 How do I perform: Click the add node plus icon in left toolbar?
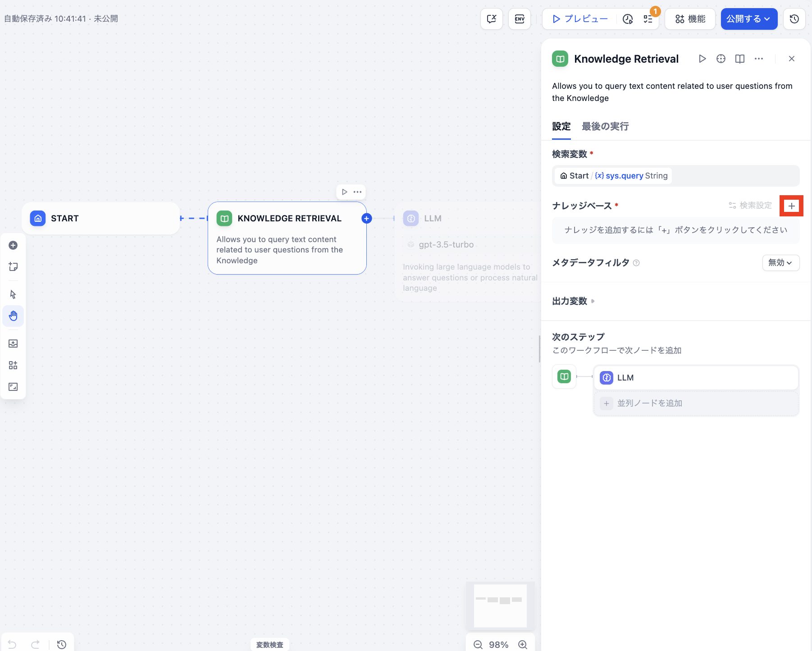click(13, 245)
